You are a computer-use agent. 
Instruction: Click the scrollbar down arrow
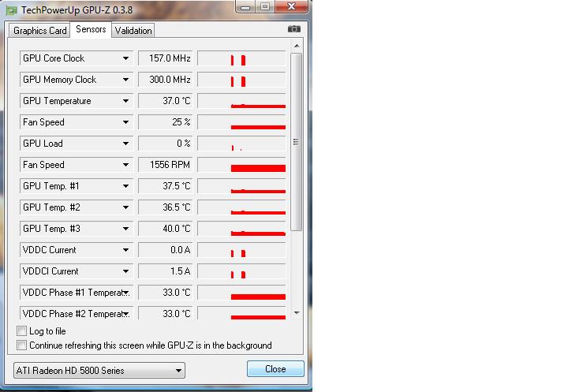click(x=297, y=312)
